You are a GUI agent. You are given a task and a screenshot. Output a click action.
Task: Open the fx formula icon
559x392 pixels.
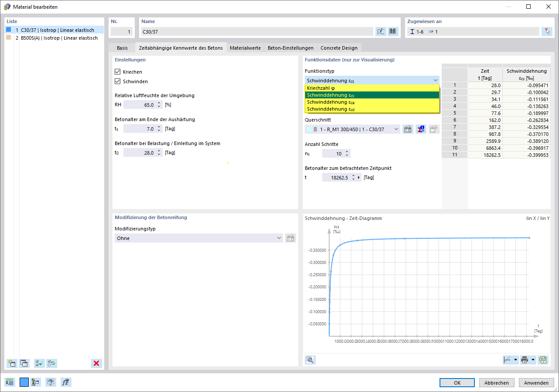point(66,382)
